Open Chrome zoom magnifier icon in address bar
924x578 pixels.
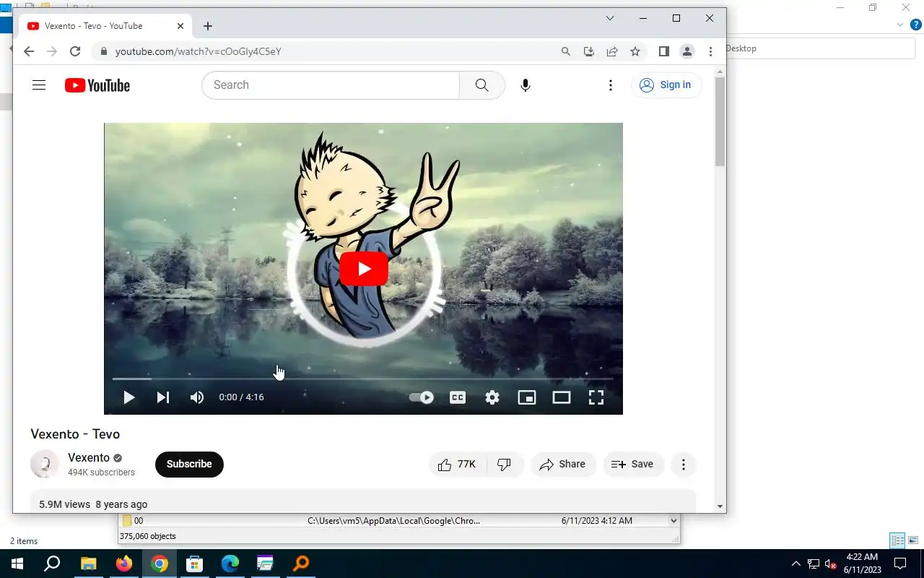(566, 51)
